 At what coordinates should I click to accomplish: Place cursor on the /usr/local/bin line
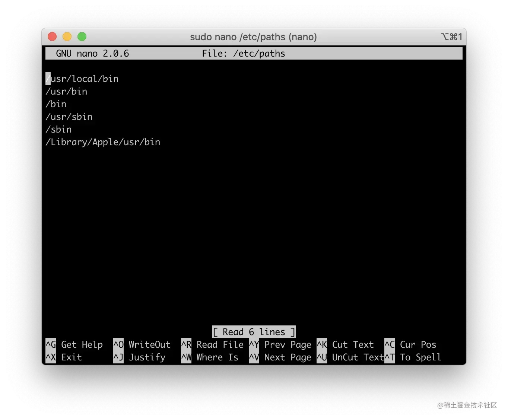(x=82, y=79)
